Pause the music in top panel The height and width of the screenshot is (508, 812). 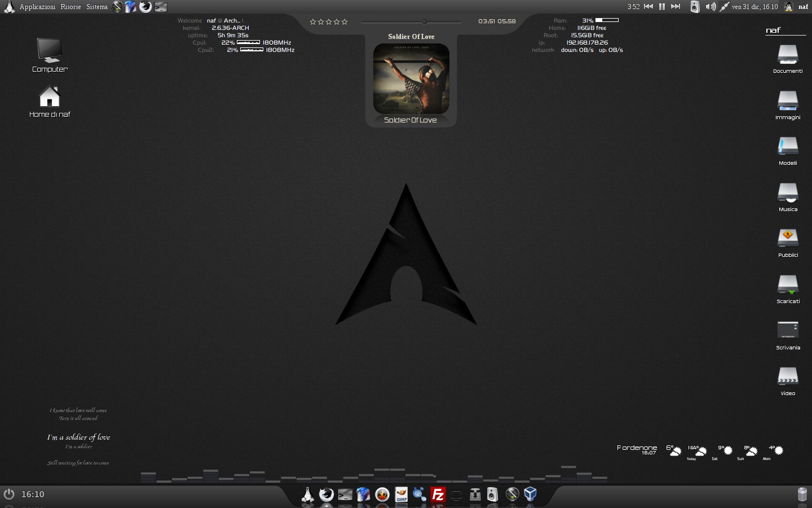[x=662, y=7]
